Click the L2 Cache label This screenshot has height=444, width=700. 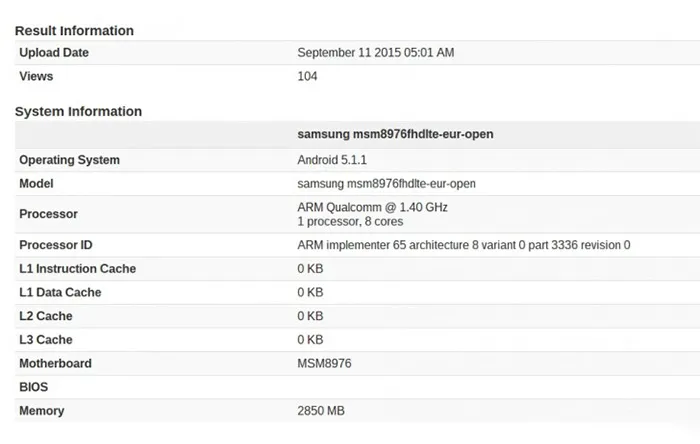pos(46,316)
